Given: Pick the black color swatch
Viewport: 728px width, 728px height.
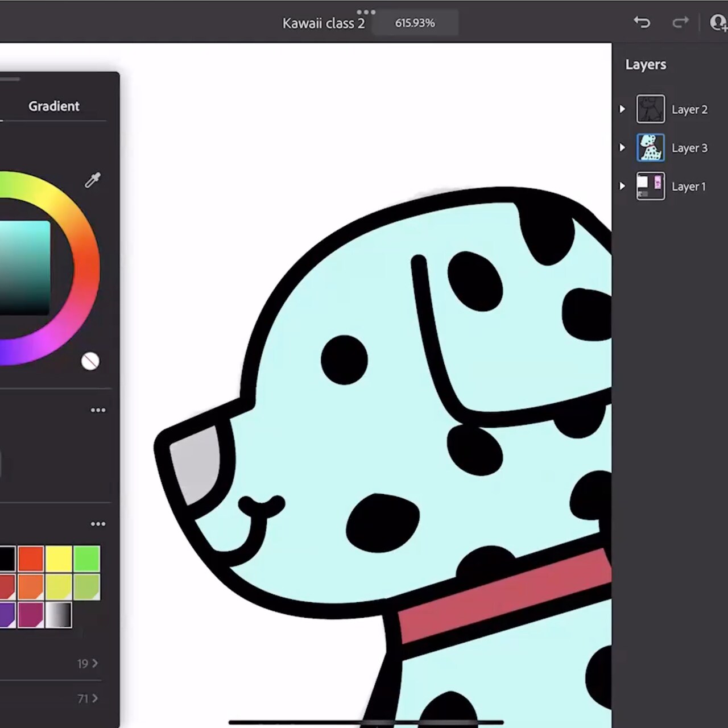Looking at the screenshot, I should click(7, 559).
